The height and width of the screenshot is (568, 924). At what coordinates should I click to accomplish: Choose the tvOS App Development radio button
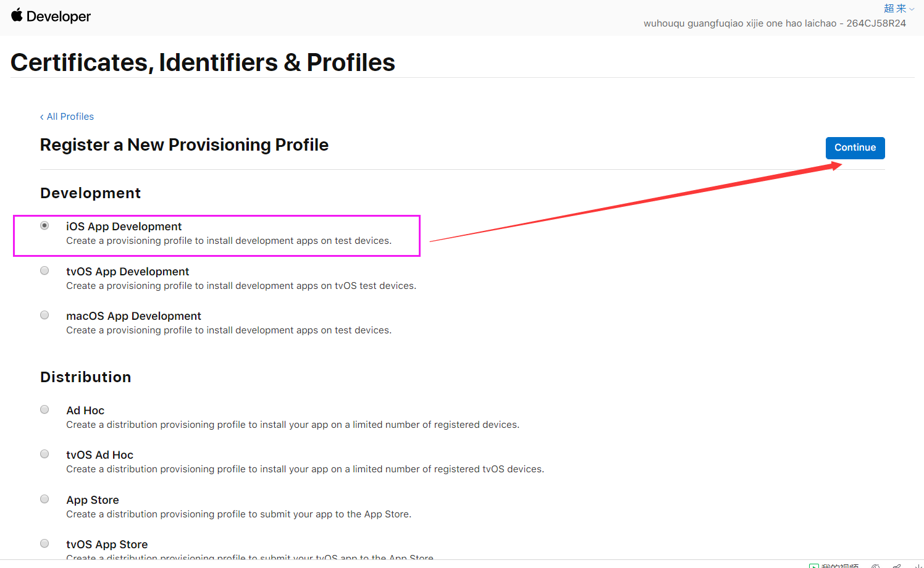tap(44, 270)
